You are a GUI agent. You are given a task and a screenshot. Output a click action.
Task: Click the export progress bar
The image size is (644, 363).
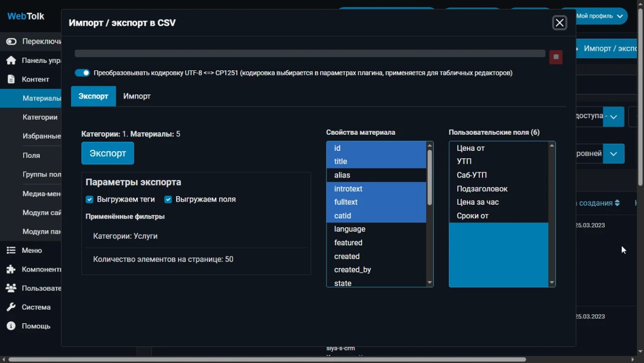click(309, 53)
